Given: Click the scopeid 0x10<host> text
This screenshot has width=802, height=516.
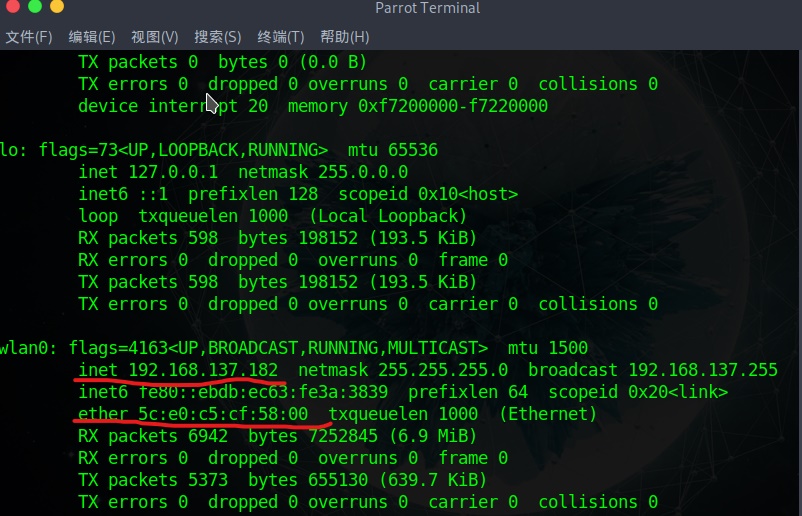Looking at the screenshot, I should tap(428, 194).
